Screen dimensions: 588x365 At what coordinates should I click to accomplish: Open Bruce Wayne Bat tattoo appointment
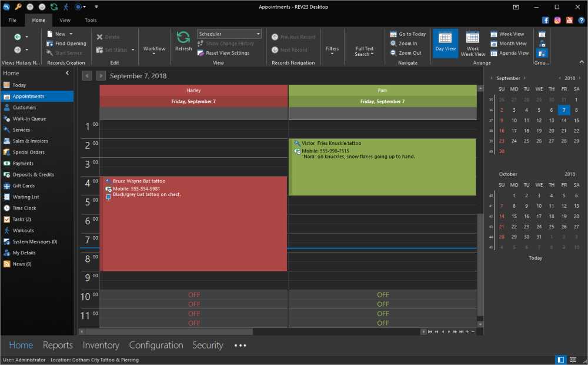(193, 224)
